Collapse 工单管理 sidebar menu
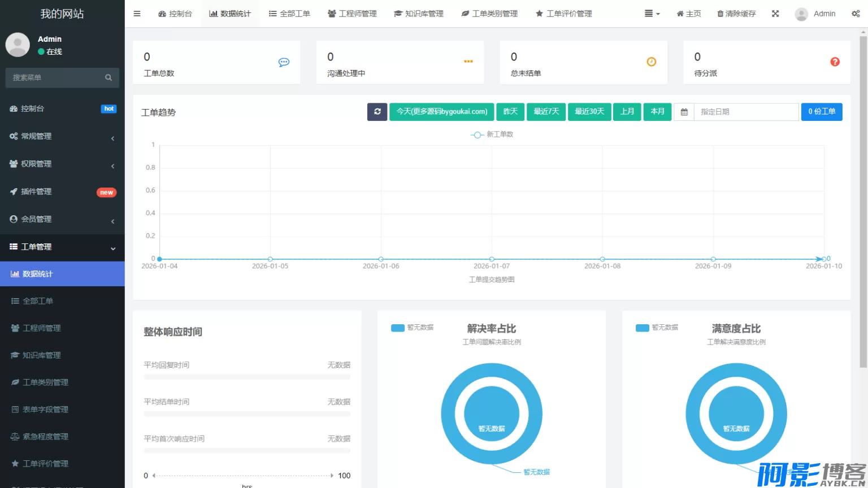 [x=62, y=247]
